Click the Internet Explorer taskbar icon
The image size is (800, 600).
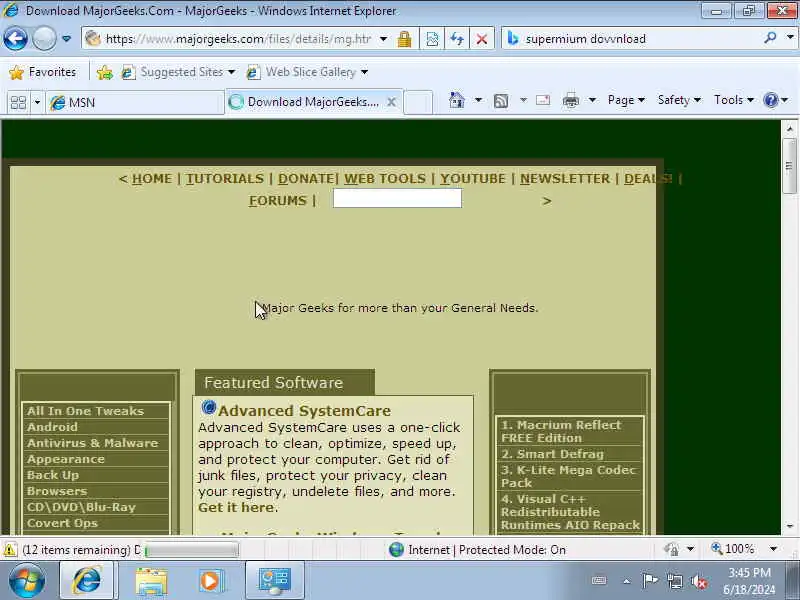(87, 580)
